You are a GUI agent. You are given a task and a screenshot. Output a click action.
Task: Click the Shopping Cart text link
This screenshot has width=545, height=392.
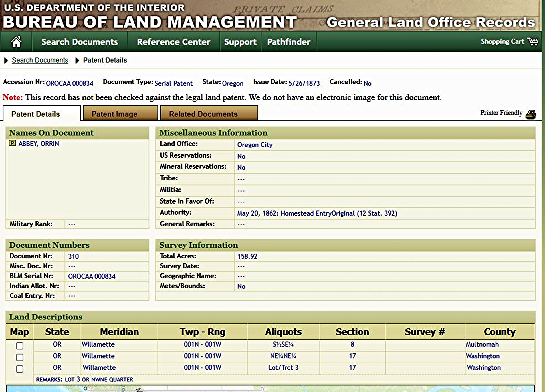pos(502,41)
